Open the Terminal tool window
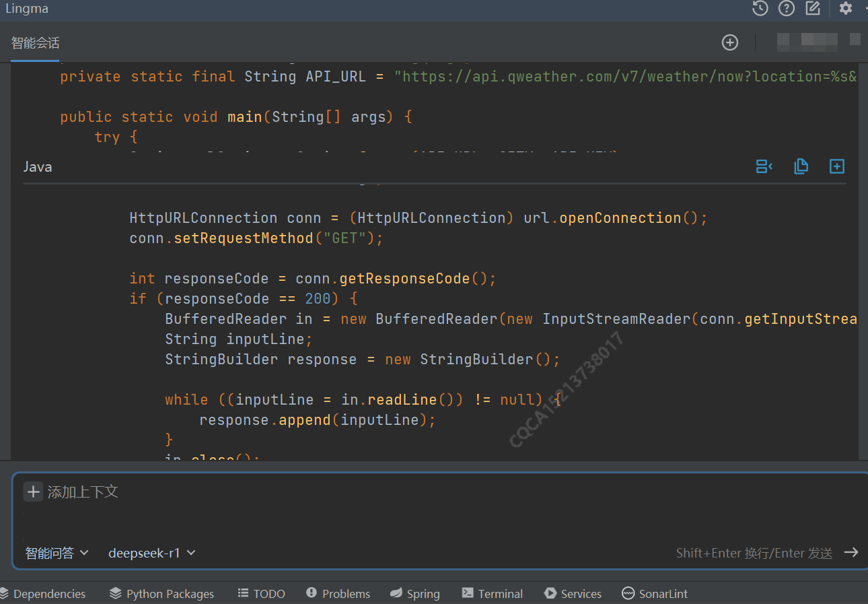Viewport: 868px width, 604px height. pyautogui.click(x=492, y=594)
